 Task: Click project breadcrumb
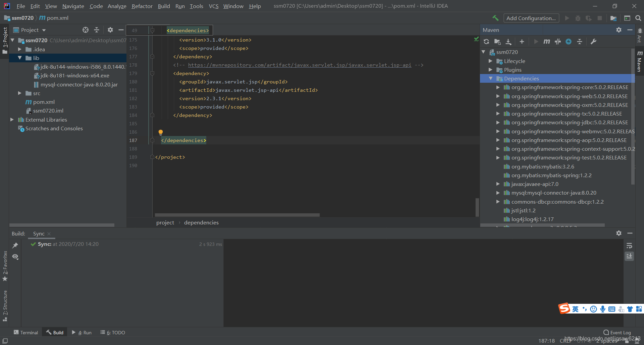click(165, 222)
